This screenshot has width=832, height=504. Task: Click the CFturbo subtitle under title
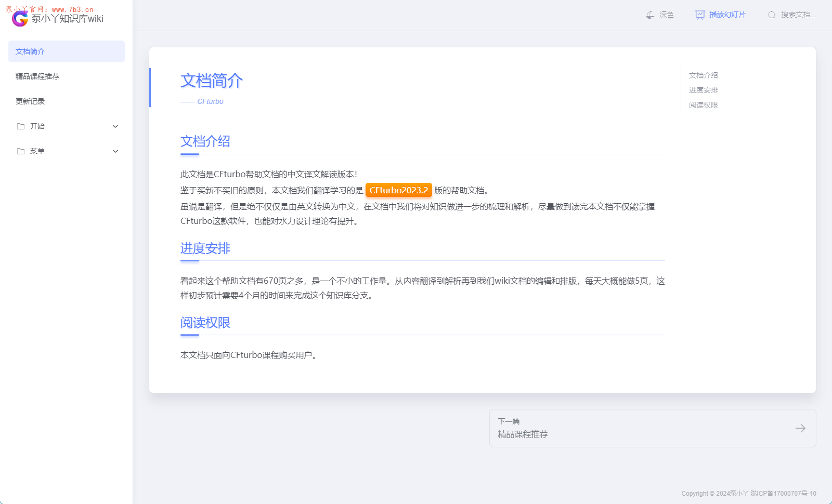click(210, 101)
